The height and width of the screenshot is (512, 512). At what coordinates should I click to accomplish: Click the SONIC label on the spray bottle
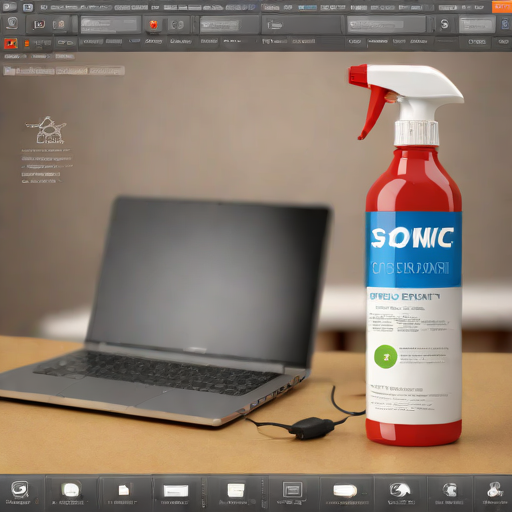pos(413,238)
